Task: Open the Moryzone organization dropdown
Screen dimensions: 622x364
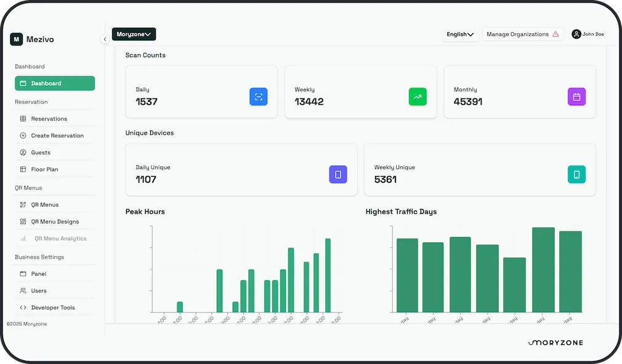Action: [134, 34]
